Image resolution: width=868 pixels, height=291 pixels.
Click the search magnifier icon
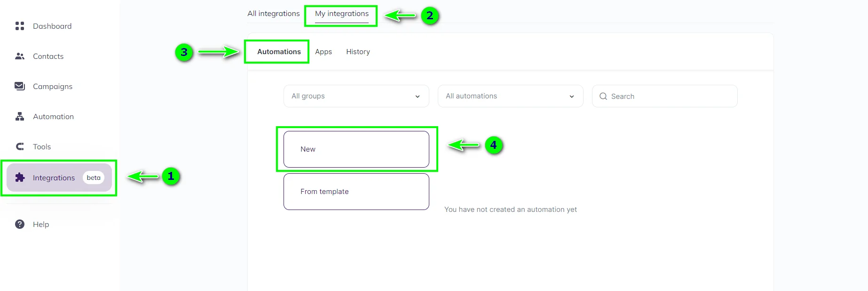[x=603, y=96]
